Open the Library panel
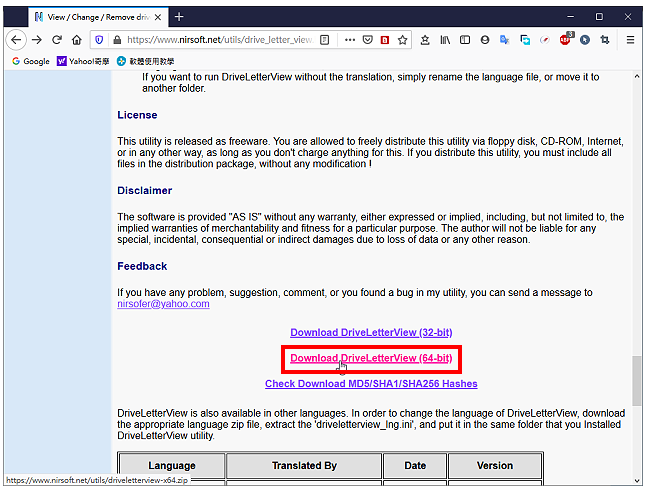This screenshot has width=655, height=494. coord(445,40)
